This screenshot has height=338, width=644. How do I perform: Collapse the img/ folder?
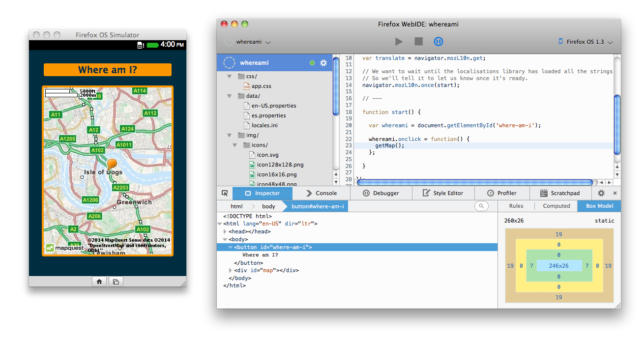tap(229, 135)
